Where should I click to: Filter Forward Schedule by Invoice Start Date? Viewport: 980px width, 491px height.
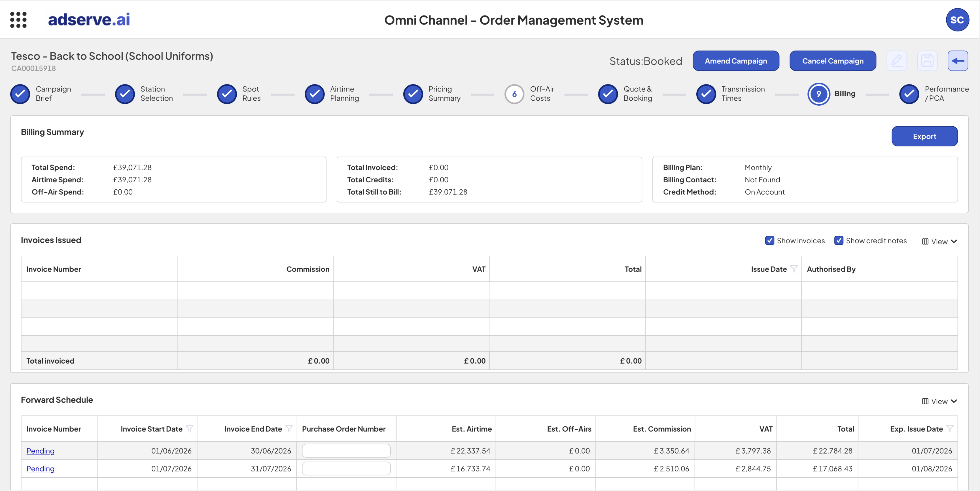point(190,428)
